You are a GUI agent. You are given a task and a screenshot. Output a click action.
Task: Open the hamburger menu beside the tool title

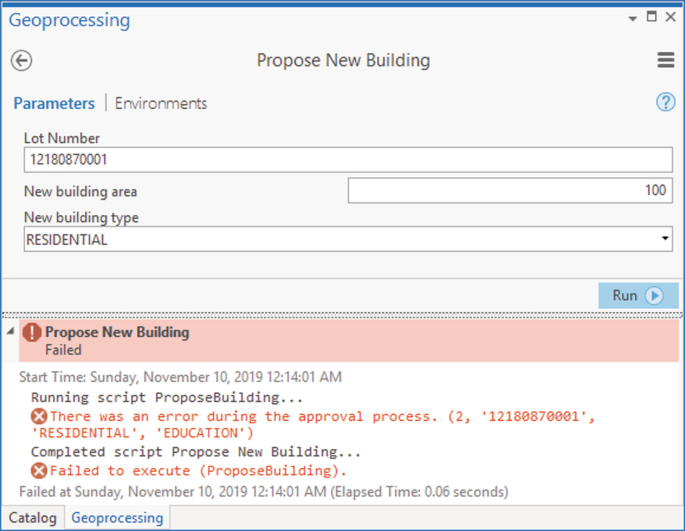coord(666,60)
